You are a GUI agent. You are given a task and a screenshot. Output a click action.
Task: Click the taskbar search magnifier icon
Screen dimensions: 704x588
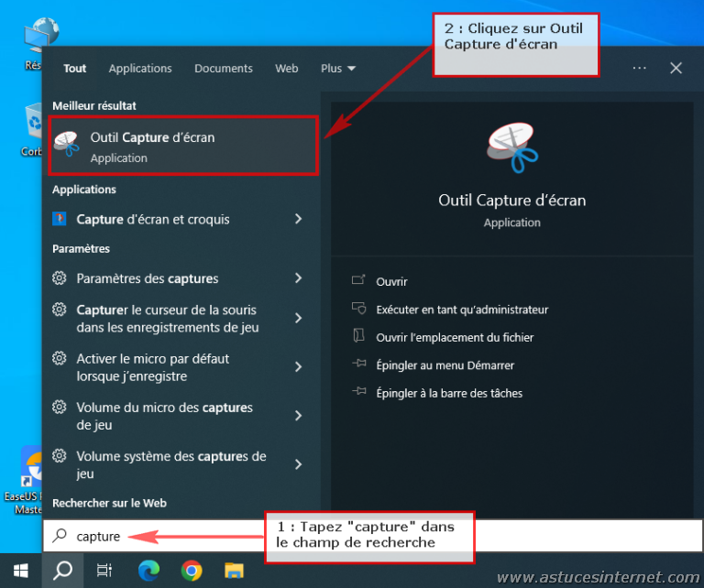62,571
